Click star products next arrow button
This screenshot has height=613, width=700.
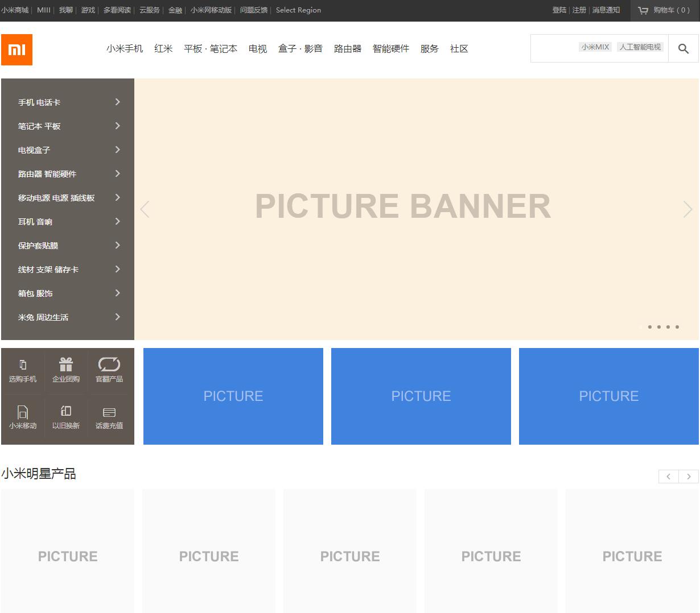coord(689,477)
